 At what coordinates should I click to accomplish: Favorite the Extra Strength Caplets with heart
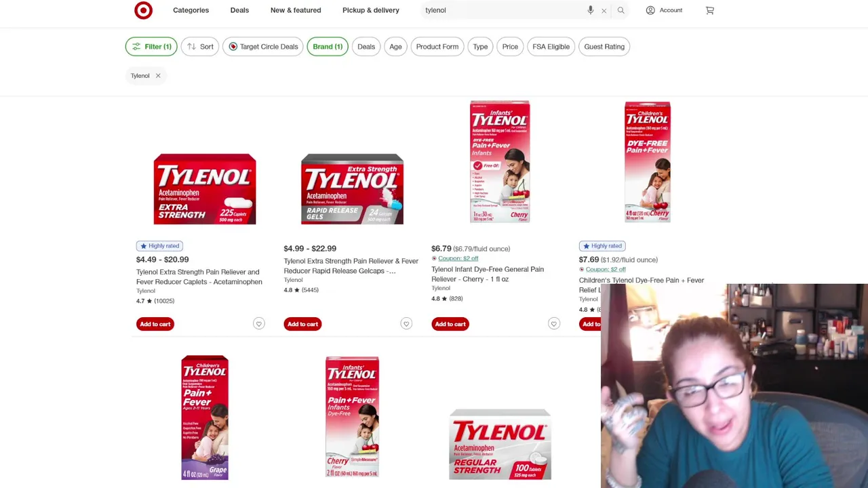point(258,324)
